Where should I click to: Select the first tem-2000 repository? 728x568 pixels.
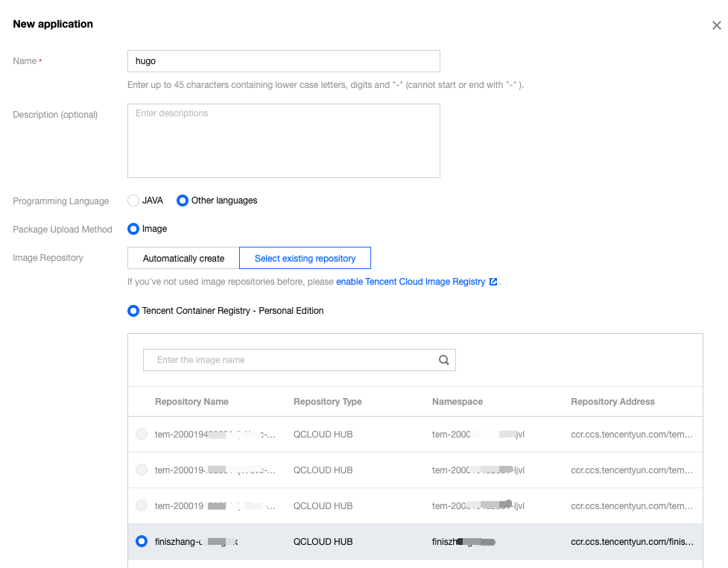[x=141, y=434]
